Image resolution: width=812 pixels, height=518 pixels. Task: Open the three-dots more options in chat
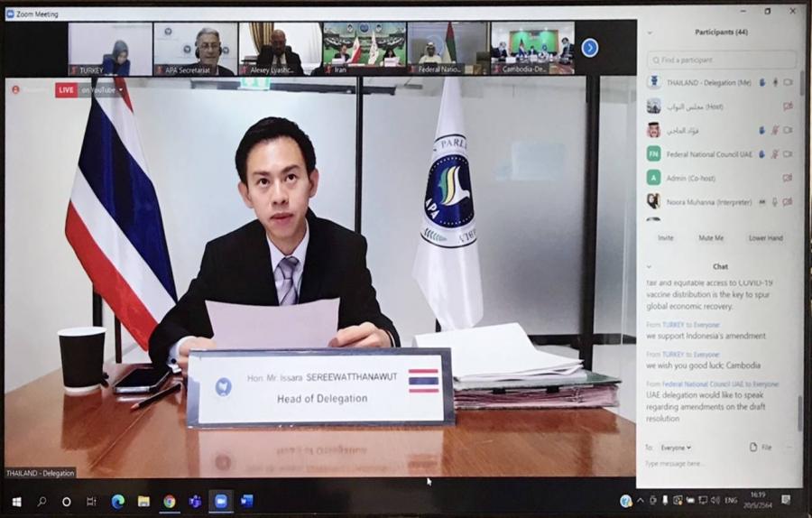click(x=790, y=447)
